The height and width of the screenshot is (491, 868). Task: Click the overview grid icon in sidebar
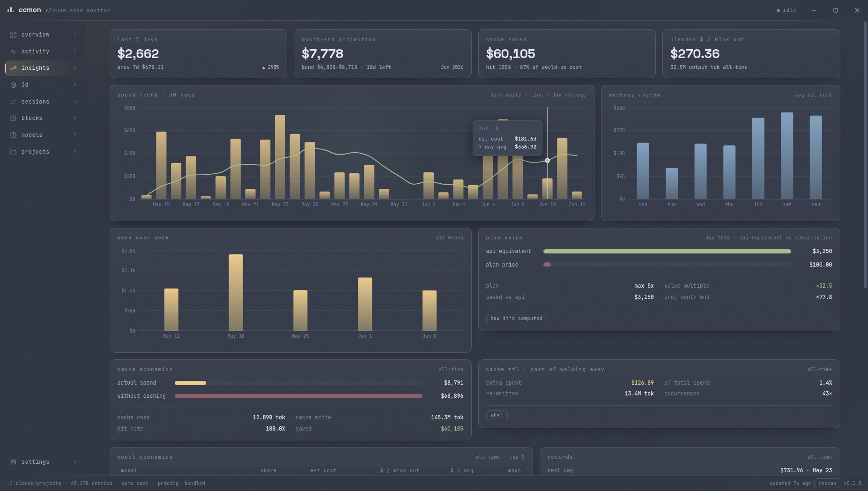[x=13, y=35]
